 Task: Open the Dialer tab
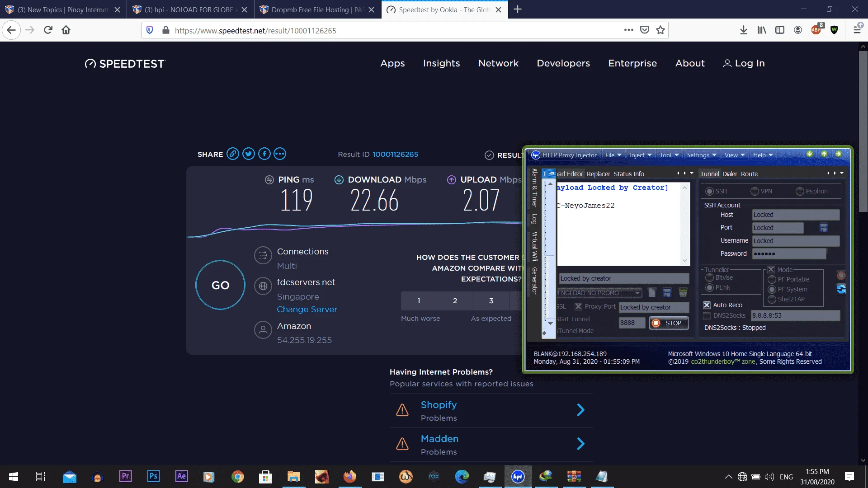[730, 174]
